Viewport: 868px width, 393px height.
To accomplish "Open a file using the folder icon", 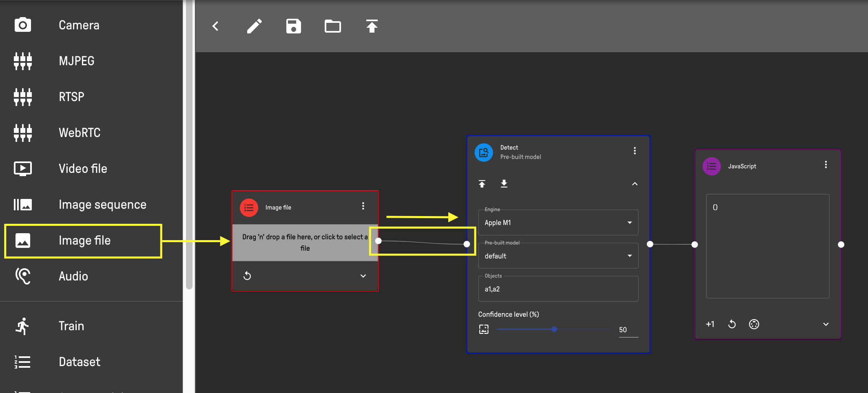I will tap(332, 26).
